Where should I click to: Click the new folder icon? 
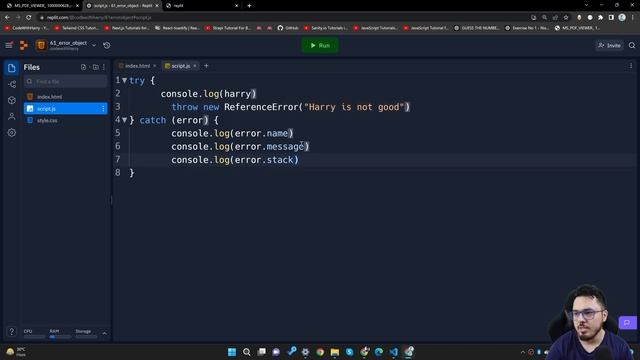(x=96, y=67)
